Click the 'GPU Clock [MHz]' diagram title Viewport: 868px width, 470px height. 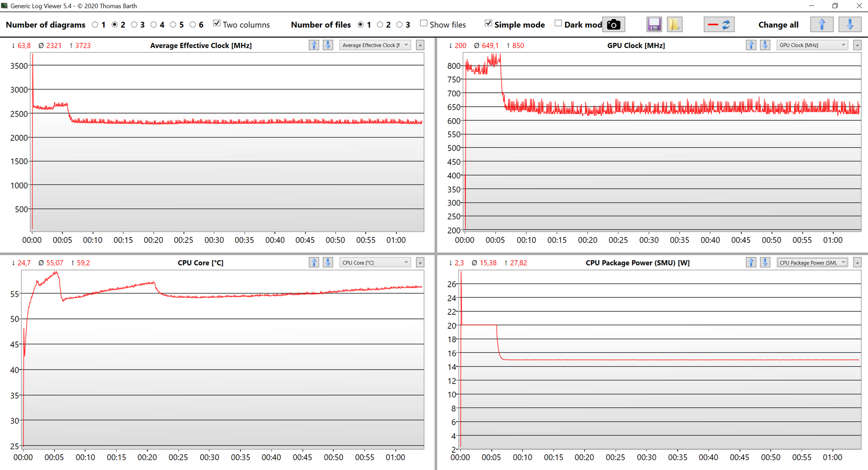click(636, 45)
